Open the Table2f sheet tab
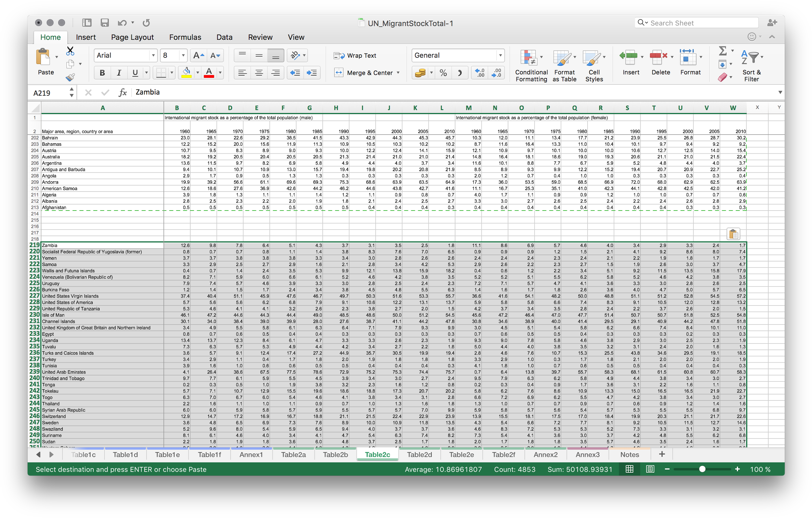Viewport: 812px width, 518px height. pyautogui.click(x=504, y=454)
